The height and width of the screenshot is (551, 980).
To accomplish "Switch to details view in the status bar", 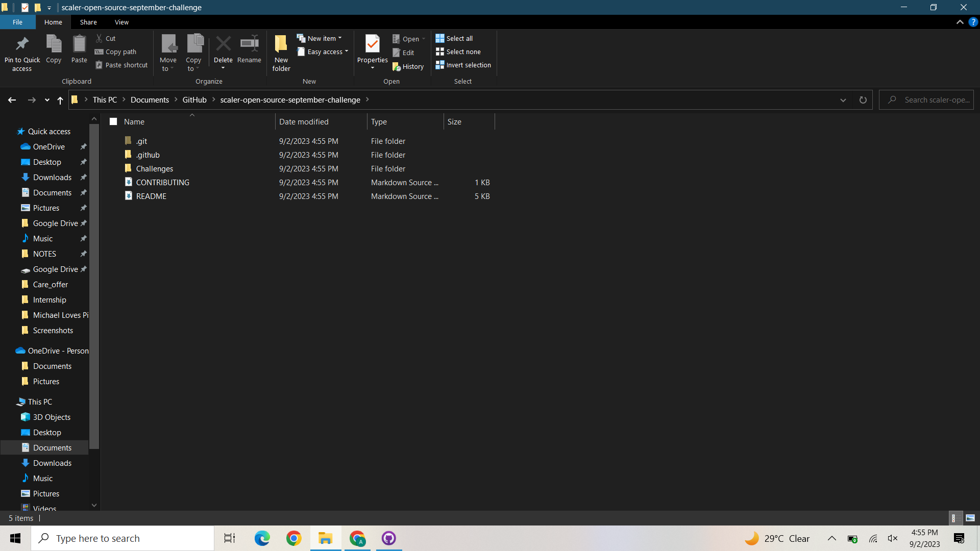I will pyautogui.click(x=953, y=518).
